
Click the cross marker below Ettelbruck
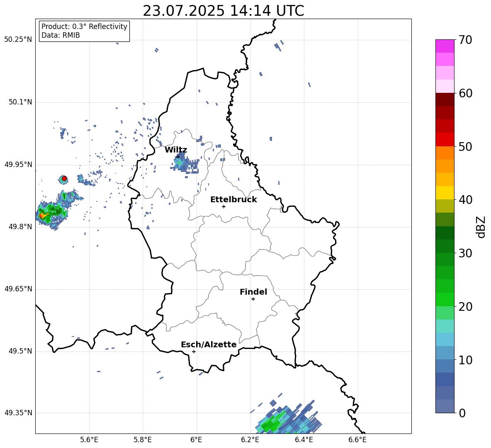[224, 206]
